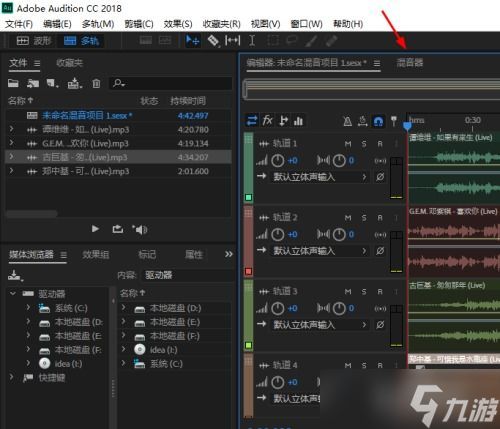This screenshot has height=429, width=500.
Task: Select the Move tool in toolbar
Action: (192, 41)
